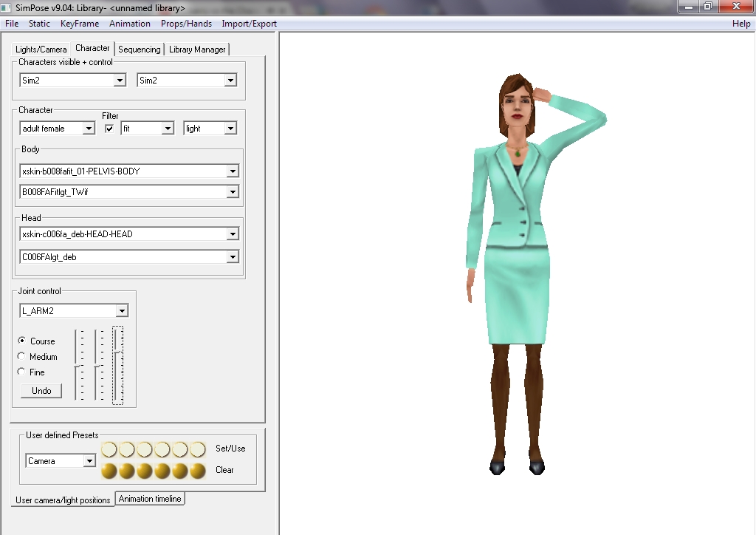Click the fourth gold Clear preset orb
This screenshot has height=535, width=756.
click(x=162, y=471)
